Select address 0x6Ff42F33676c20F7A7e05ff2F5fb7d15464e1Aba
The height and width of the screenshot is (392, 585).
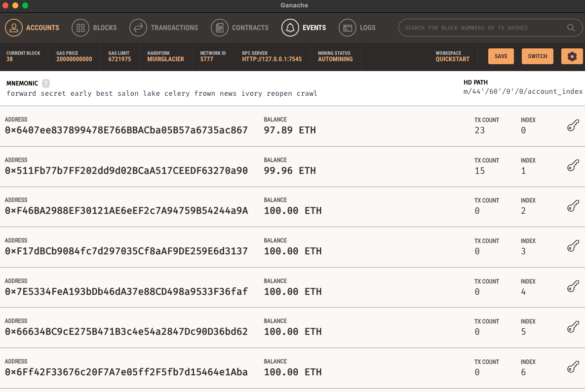coord(126,372)
